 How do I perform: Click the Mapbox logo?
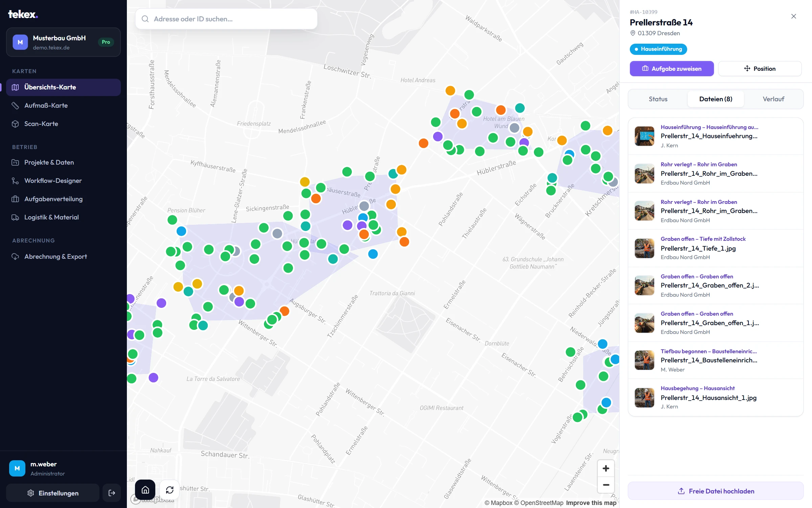(152, 499)
